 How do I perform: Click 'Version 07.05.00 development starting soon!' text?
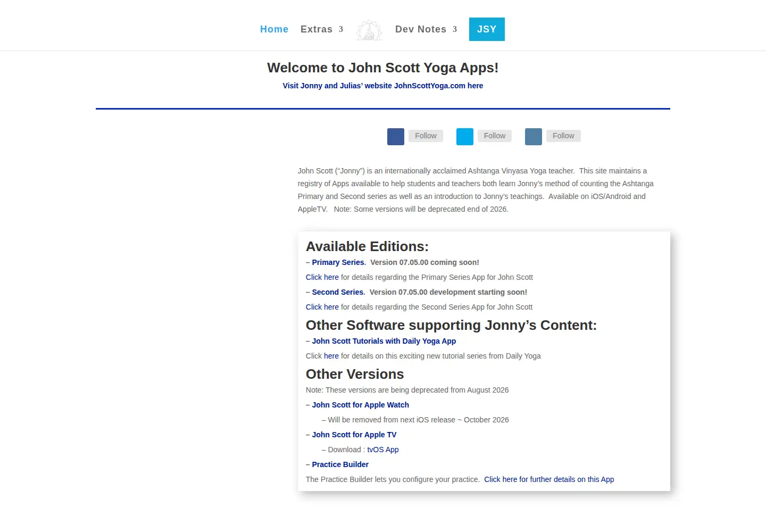[448, 292]
